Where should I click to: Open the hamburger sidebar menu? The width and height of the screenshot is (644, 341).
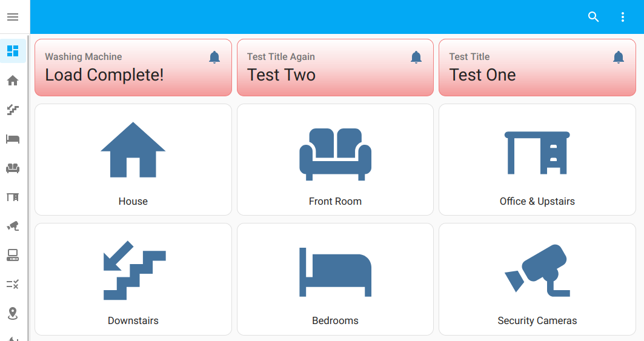[x=13, y=17]
